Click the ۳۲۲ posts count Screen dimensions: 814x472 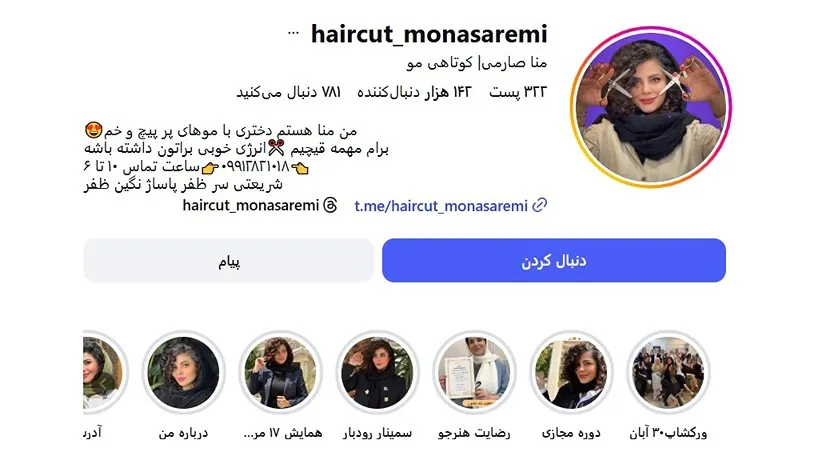point(518,92)
